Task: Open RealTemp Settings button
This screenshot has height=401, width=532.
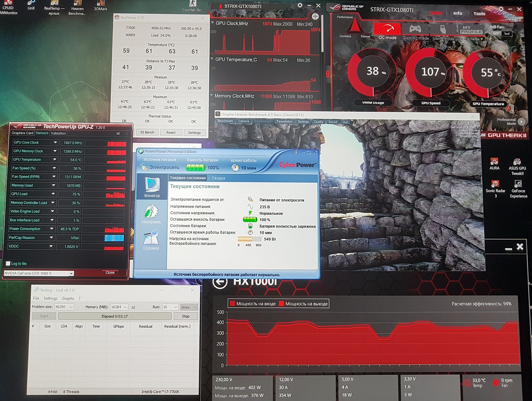Action: (194, 133)
